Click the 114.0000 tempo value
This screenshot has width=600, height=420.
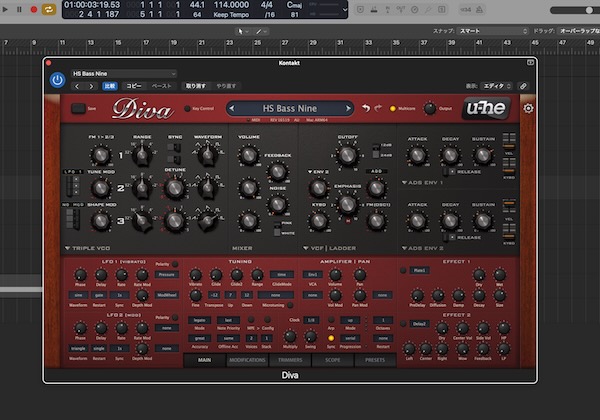[231, 5]
